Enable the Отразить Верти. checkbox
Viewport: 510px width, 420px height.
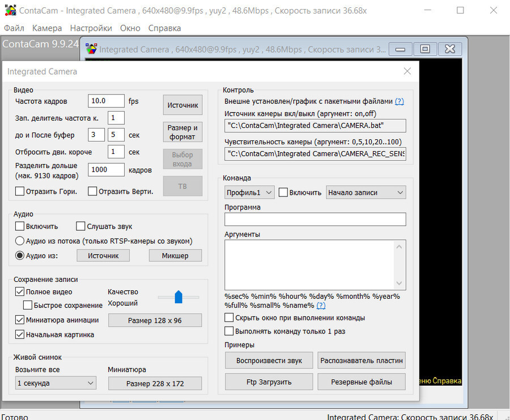pyautogui.click(x=92, y=191)
